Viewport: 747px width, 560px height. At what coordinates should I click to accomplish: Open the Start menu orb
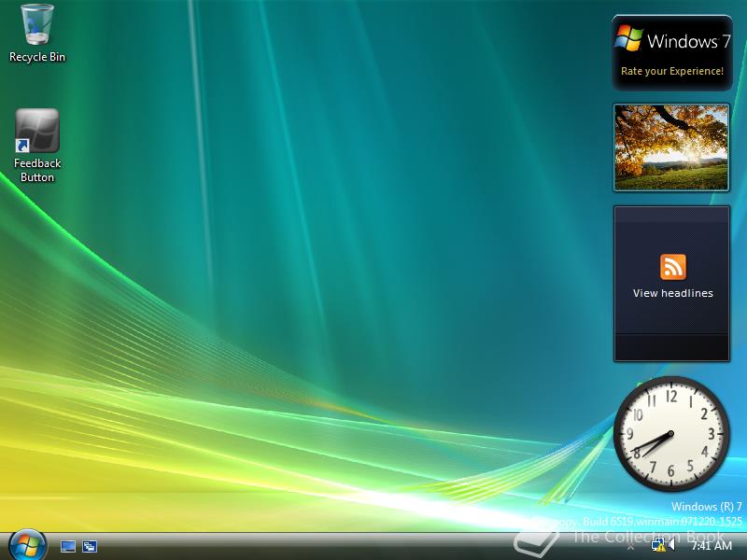point(27,545)
